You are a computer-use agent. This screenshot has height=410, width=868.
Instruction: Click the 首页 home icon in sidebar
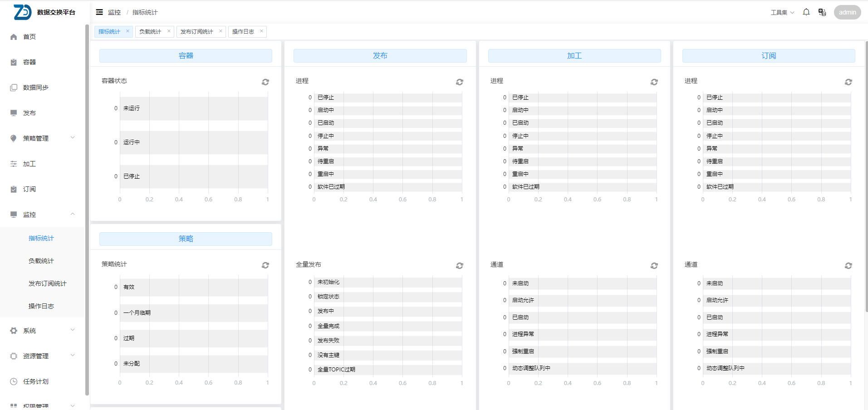[x=14, y=37]
